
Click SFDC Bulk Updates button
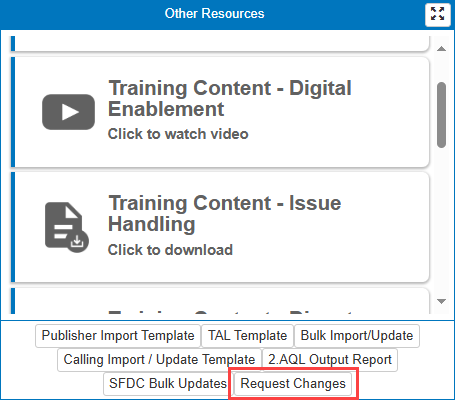point(168,384)
